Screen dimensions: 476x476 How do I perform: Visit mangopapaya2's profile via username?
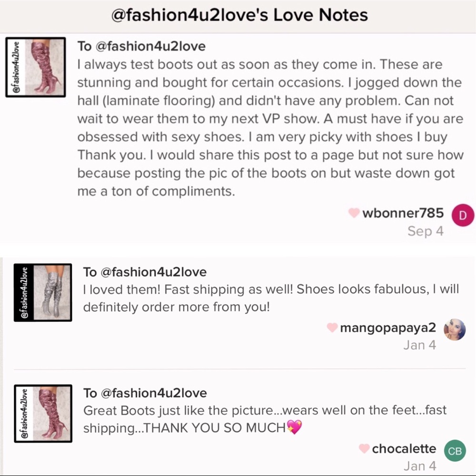click(x=388, y=328)
